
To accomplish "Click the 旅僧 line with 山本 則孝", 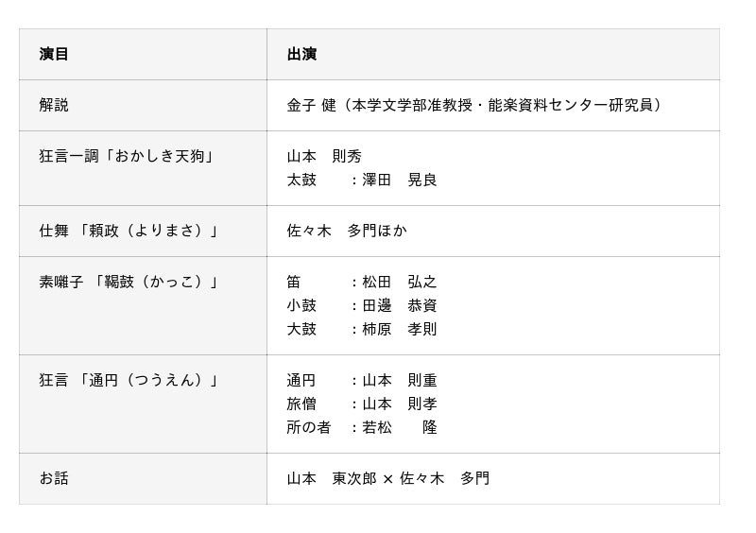I will pos(362,404).
